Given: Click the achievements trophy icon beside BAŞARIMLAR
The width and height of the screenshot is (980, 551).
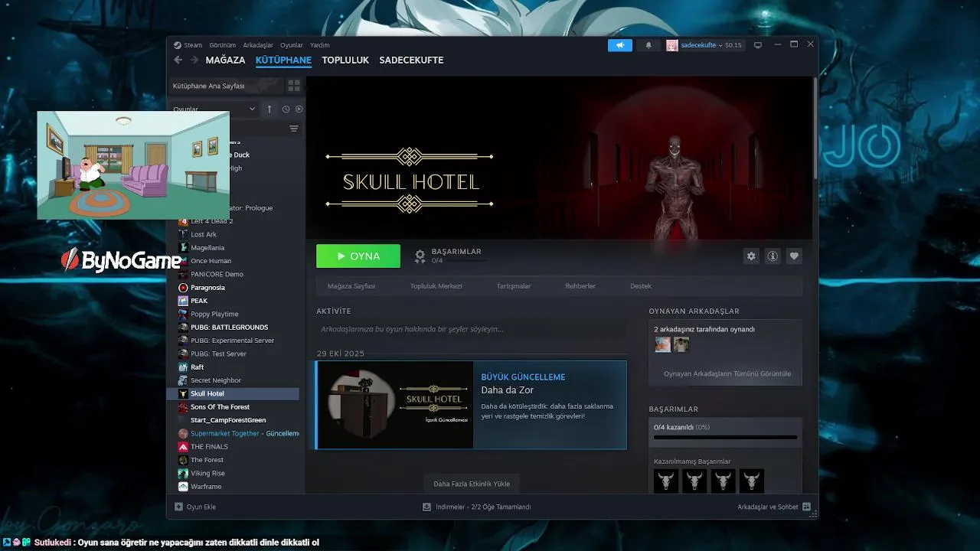Looking at the screenshot, I should click(x=420, y=256).
